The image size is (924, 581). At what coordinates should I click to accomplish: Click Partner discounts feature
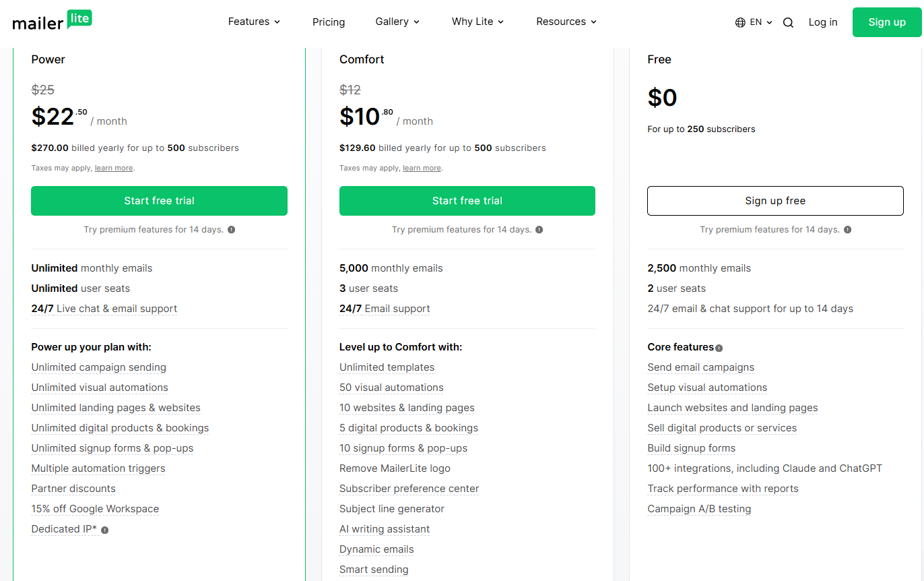(73, 489)
